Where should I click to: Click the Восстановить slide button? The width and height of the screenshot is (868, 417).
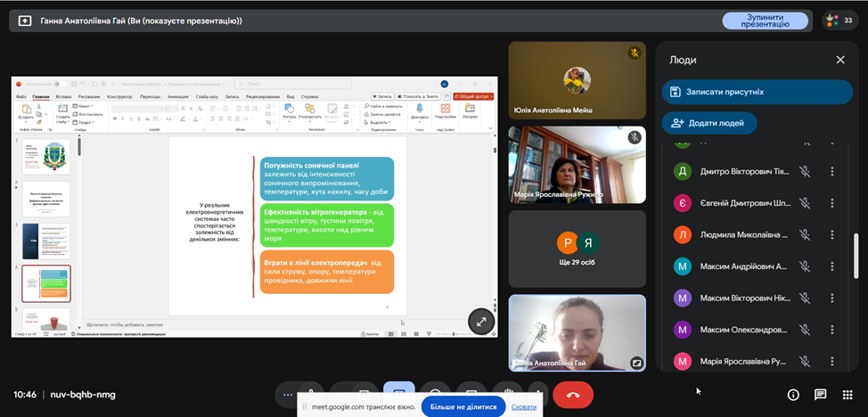point(86,114)
